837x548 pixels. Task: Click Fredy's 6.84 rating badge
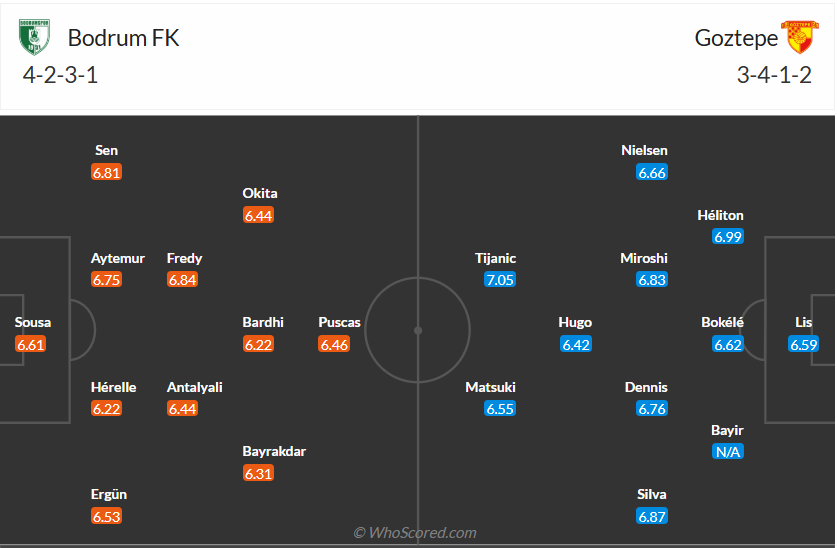(x=183, y=280)
